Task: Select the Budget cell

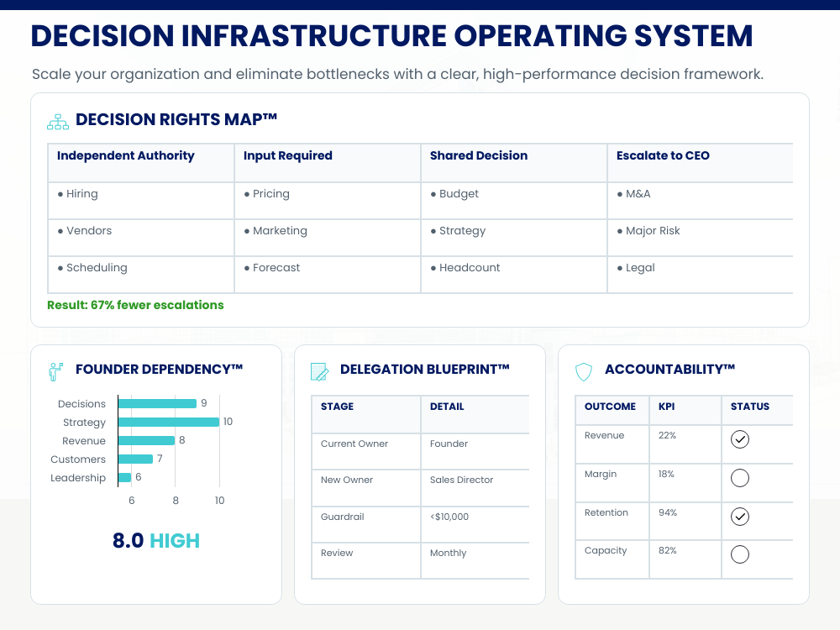Action: [x=514, y=201]
